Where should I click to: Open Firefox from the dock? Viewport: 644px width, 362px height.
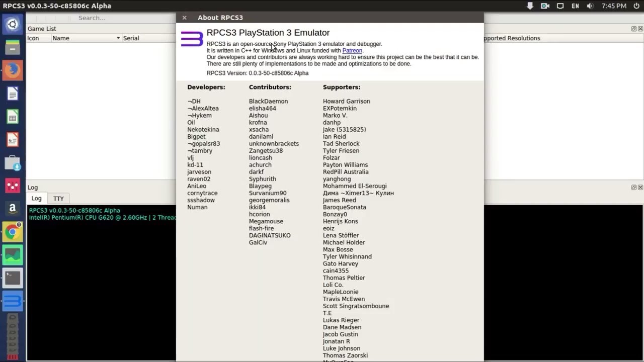click(13, 70)
